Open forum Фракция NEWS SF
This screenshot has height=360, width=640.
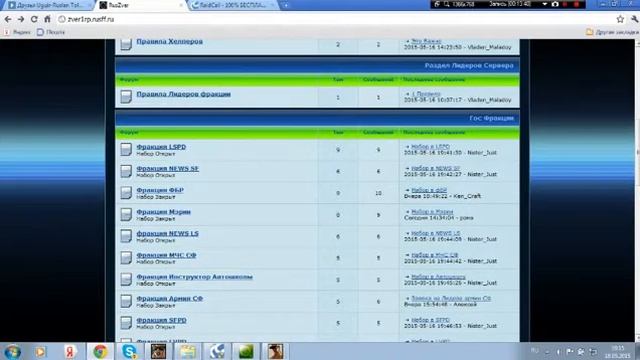point(167,169)
